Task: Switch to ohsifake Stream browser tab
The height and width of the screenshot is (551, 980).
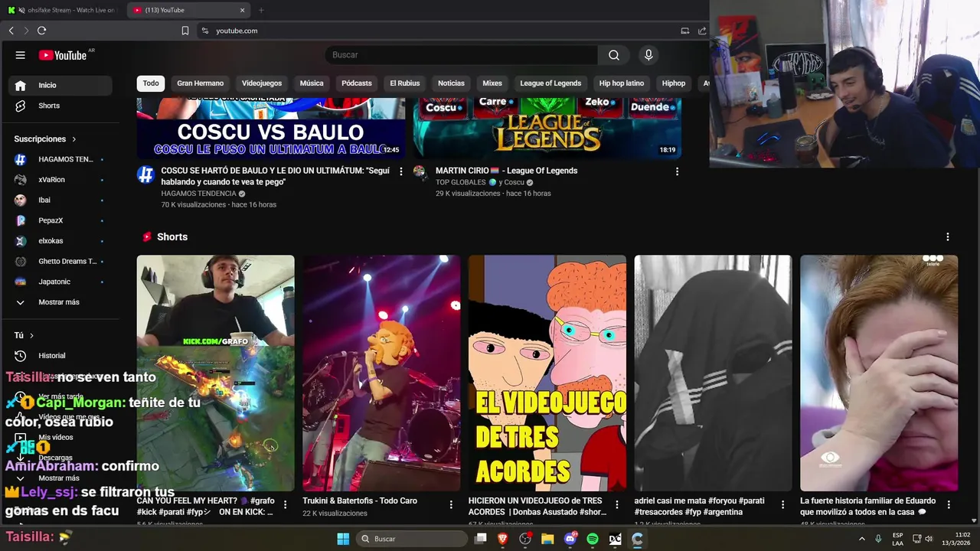Action: click(63, 10)
